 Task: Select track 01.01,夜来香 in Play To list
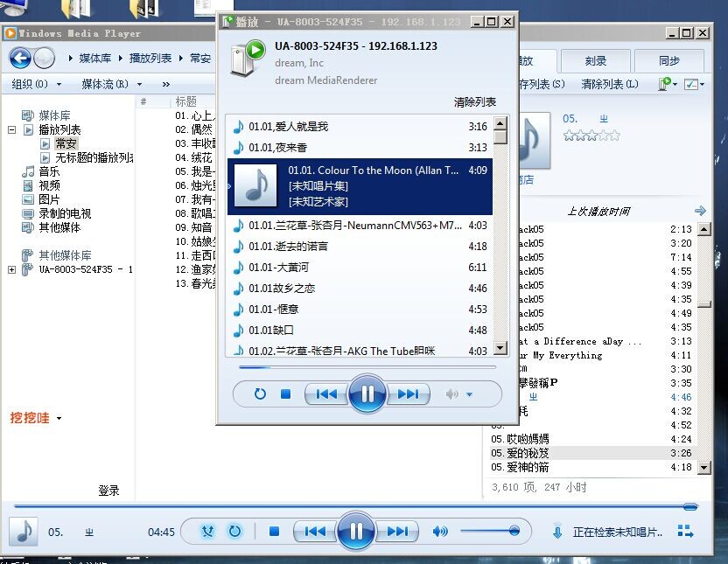pos(360,148)
